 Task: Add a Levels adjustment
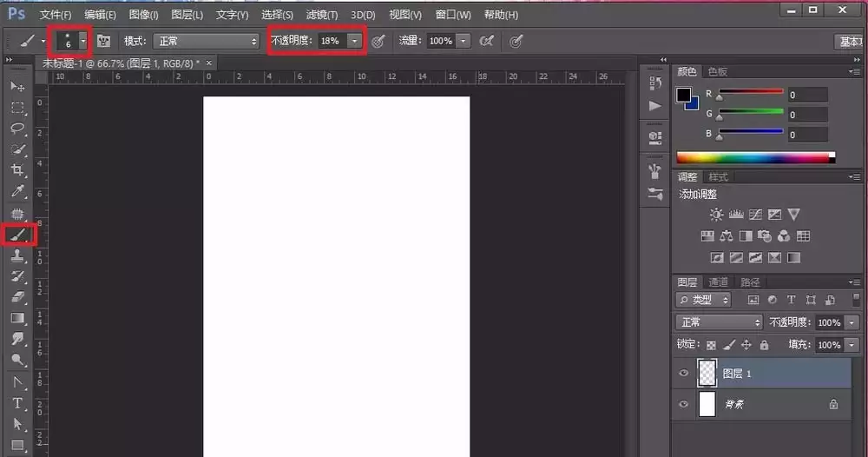pos(736,215)
